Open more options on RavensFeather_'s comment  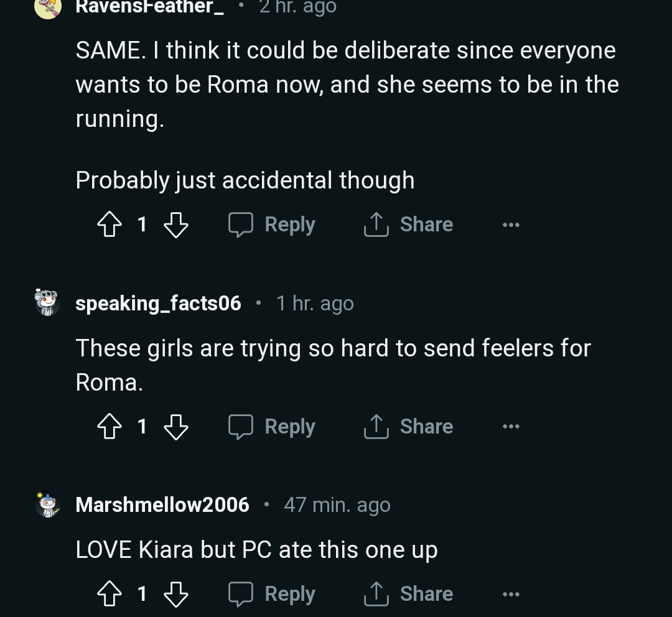[x=511, y=225]
